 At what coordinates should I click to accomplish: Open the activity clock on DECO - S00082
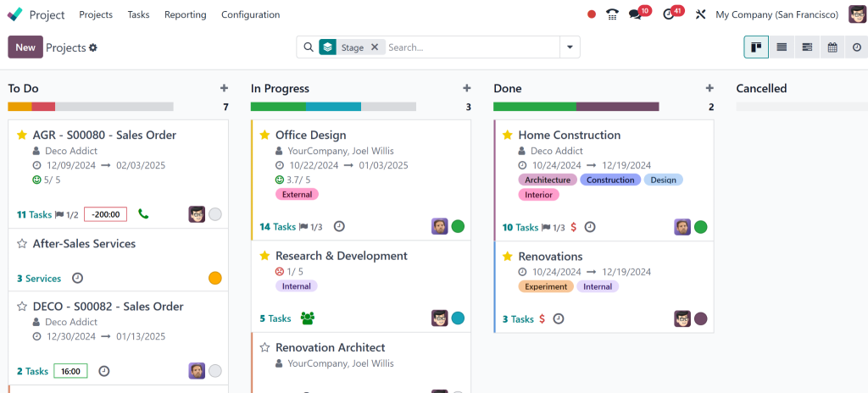104,371
